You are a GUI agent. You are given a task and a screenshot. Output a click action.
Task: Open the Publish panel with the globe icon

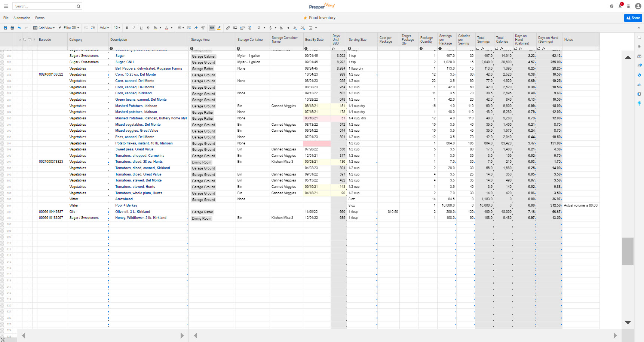640,75
